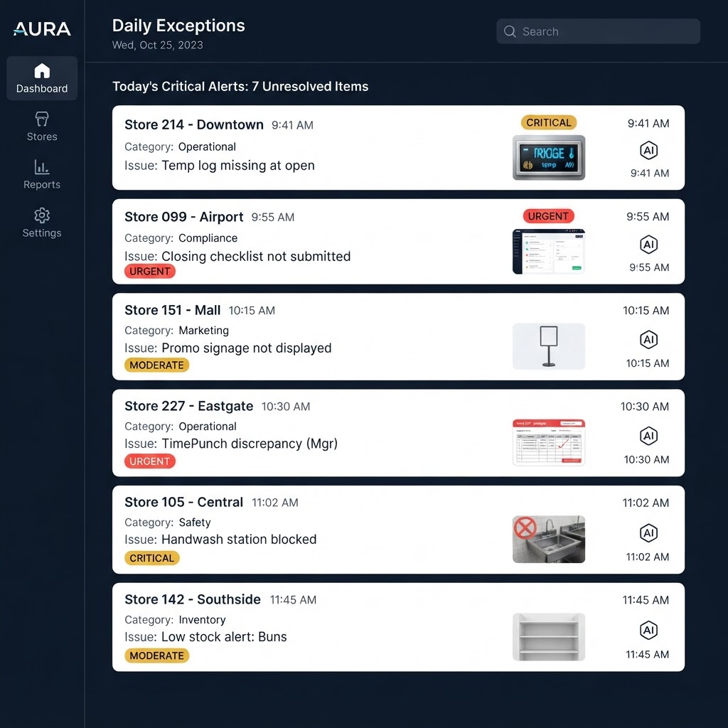
Task: Click the search magnifier icon
Action: pos(510,31)
